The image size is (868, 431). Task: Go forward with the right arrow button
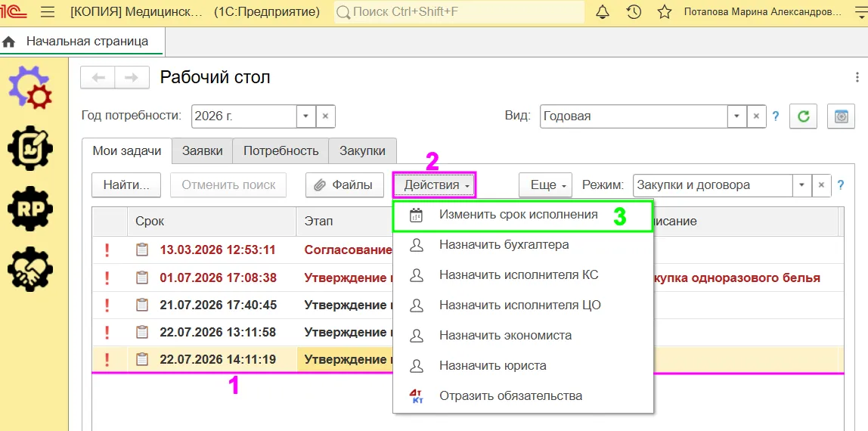132,77
